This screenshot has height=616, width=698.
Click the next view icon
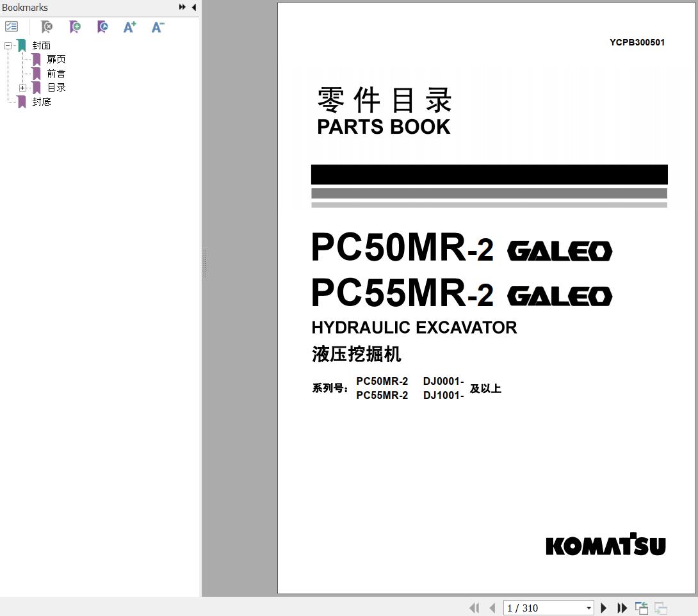pos(661,608)
